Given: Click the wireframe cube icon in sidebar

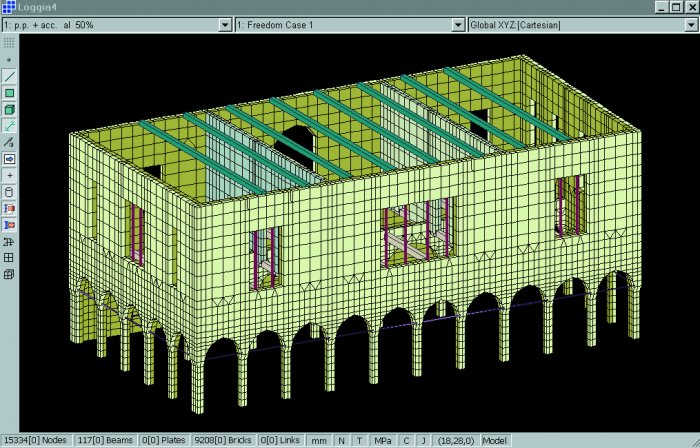Looking at the screenshot, I should tap(9, 273).
